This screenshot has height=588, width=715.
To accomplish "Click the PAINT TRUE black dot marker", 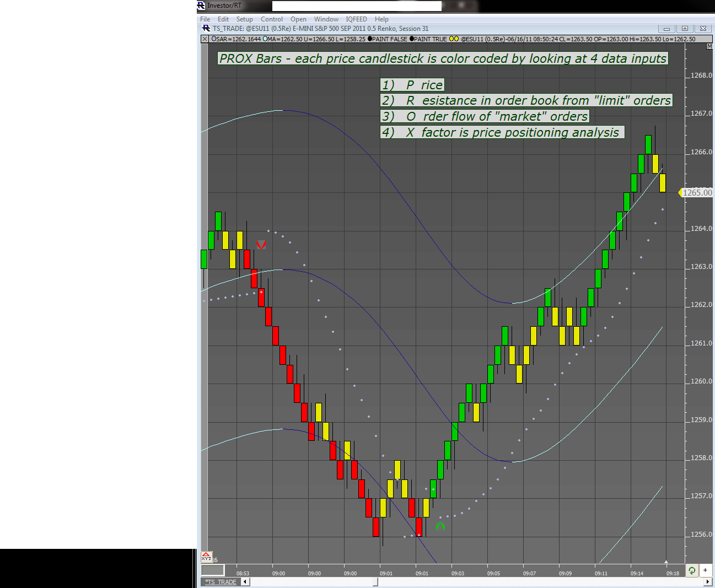I will [412, 39].
